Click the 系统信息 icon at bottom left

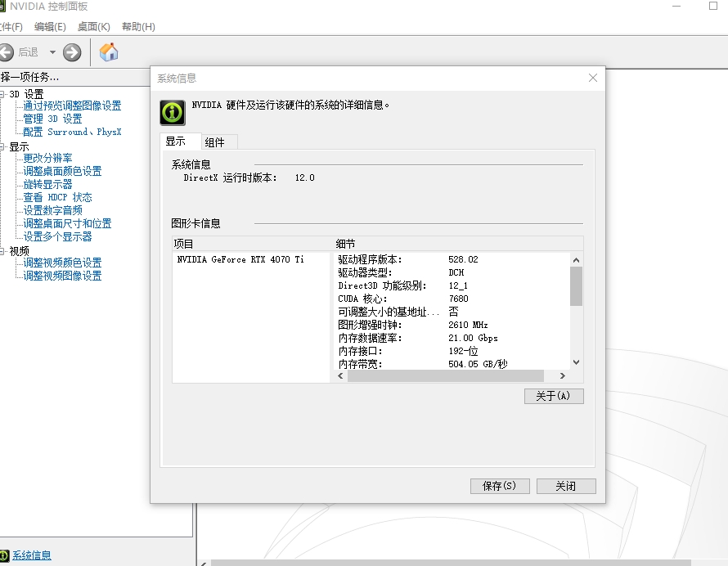click(4, 555)
